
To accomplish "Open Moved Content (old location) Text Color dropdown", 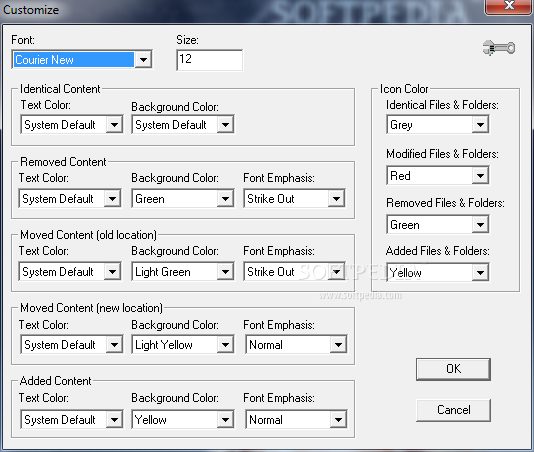I will pos(70,271).
